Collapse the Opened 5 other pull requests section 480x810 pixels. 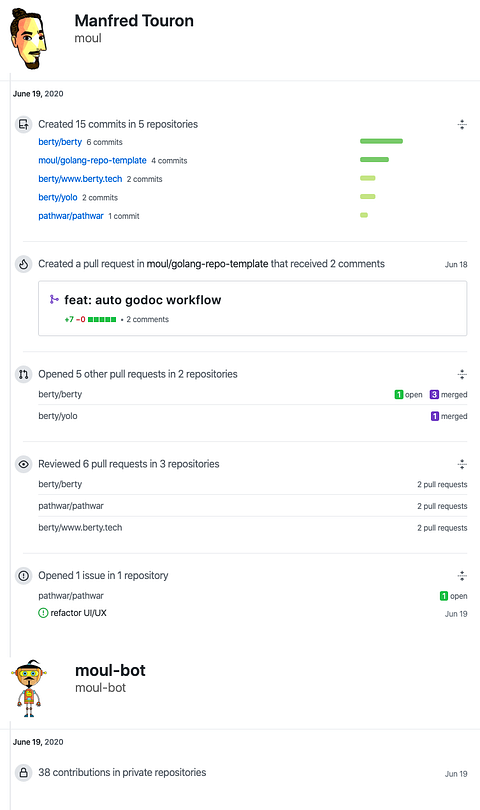[x=462, y=375]
